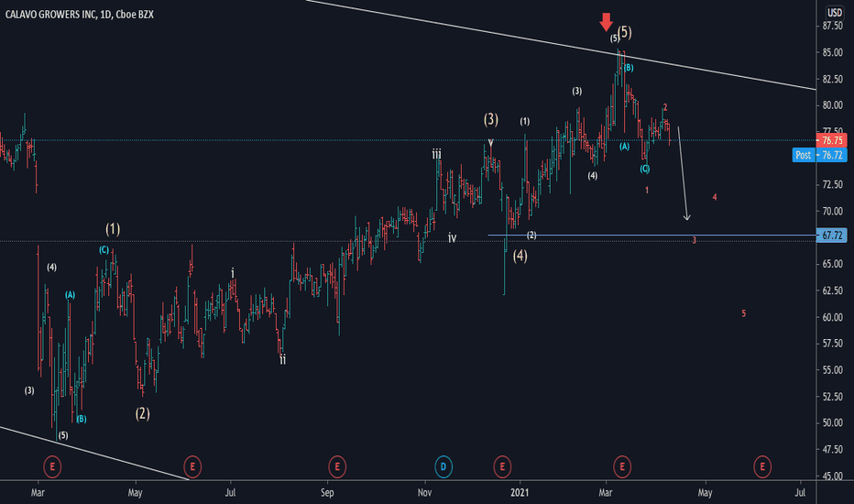Open the future earnings marker before Jul 2021
Image resolution: width=854 pixels, height=504 pixels.
[762, 466]
